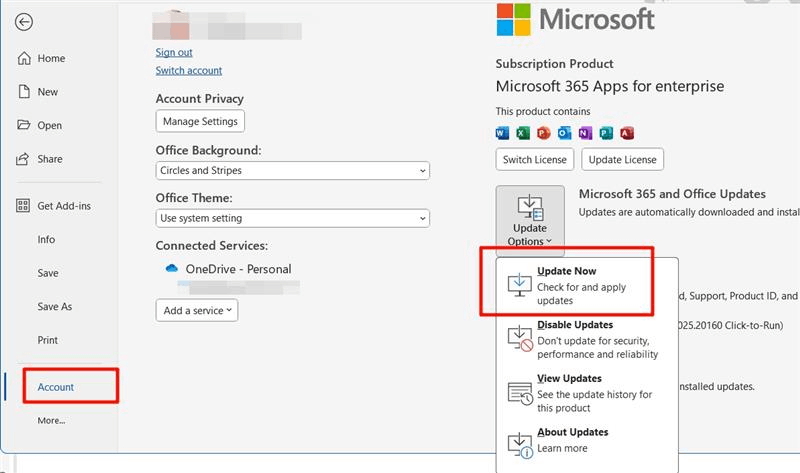Click the Home house icon
The height and width of the screenshot is (473, 800).
click(24, 58)
